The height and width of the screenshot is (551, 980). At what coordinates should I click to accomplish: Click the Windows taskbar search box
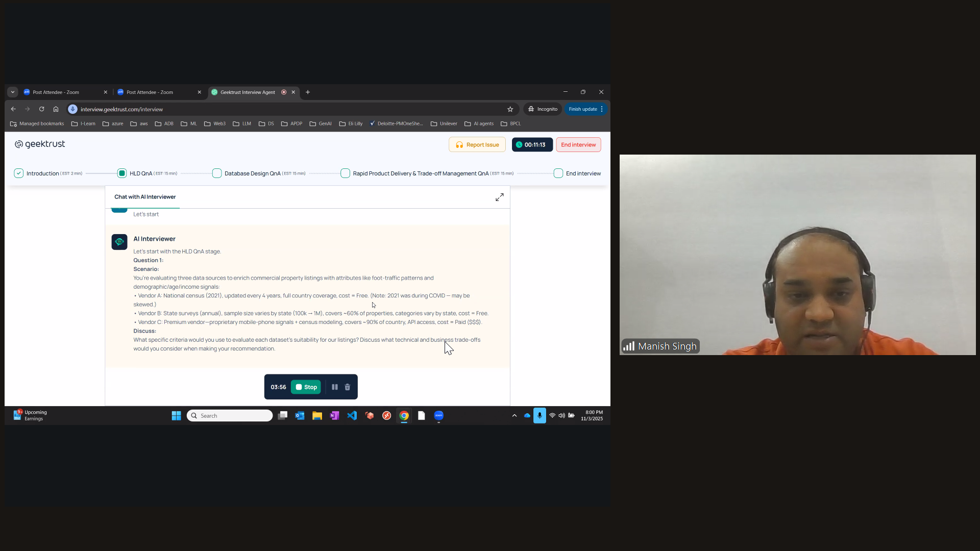(x=230, y=416)
